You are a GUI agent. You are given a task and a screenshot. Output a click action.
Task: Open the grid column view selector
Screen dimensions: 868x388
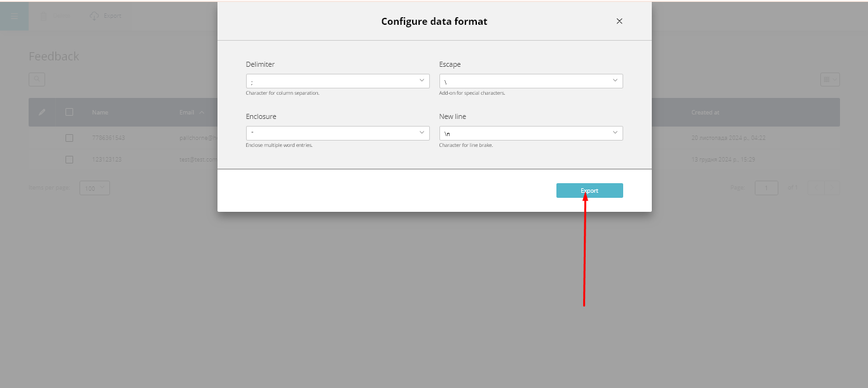830,80
